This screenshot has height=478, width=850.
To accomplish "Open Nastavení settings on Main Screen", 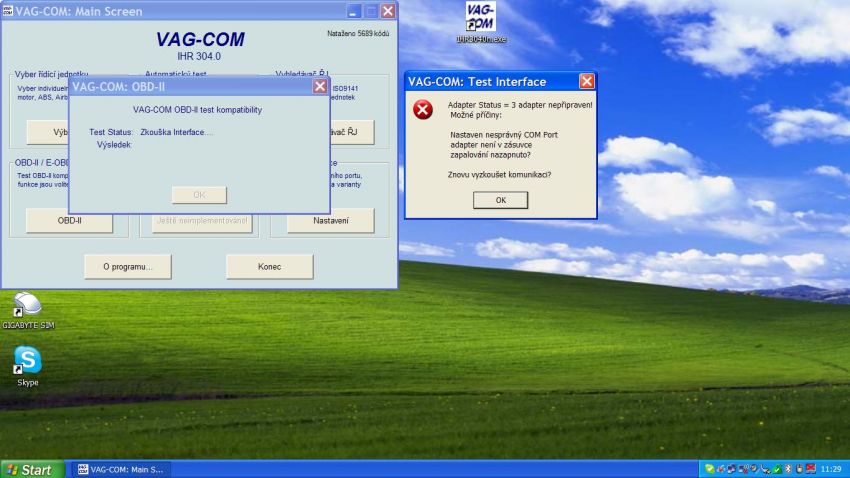I will tap(331, 221).
